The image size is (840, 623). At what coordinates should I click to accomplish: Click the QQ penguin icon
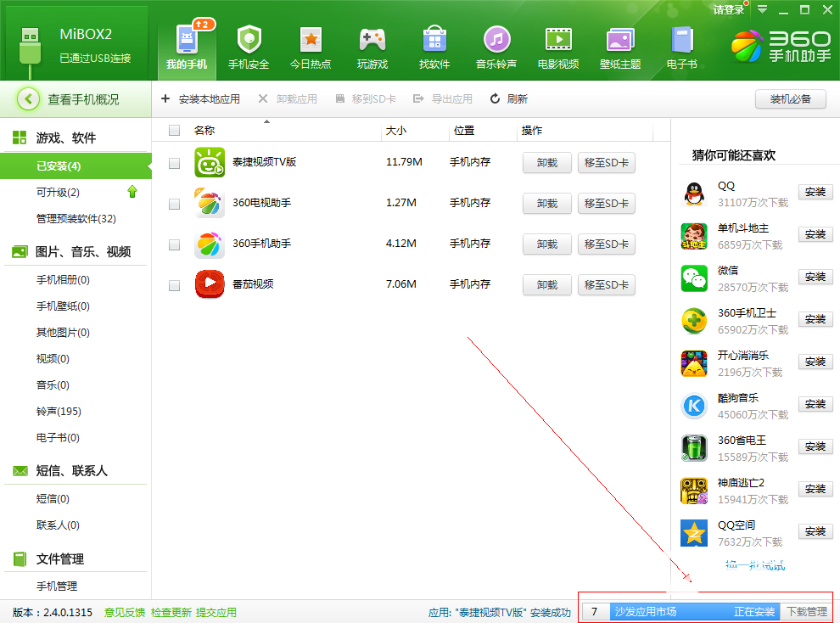694,194
